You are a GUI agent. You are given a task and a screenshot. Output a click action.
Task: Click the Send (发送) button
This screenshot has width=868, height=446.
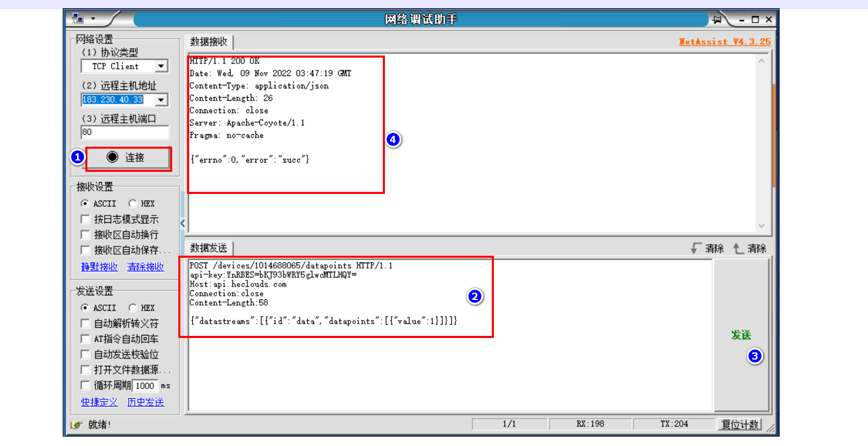point(741,335)
